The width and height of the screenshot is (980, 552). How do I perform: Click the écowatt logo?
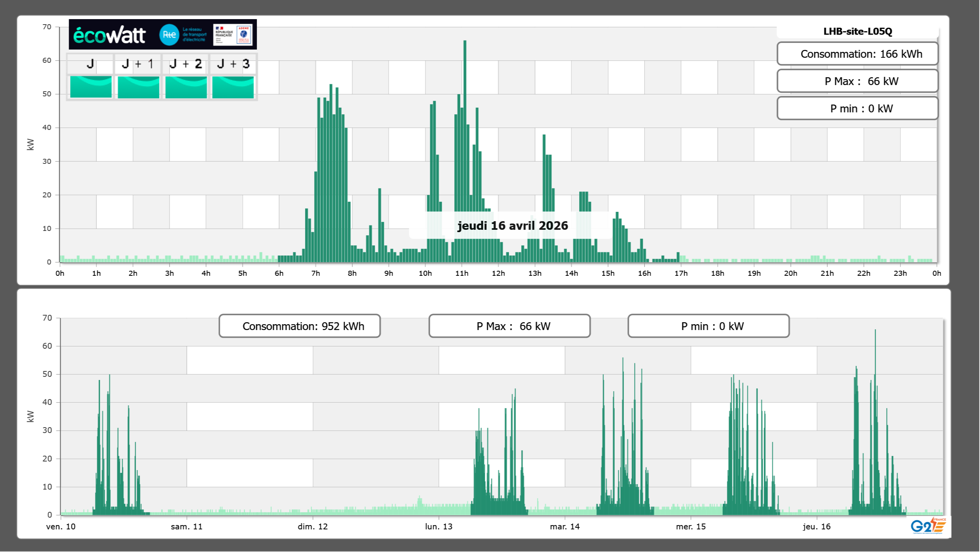tap(109, 35)
